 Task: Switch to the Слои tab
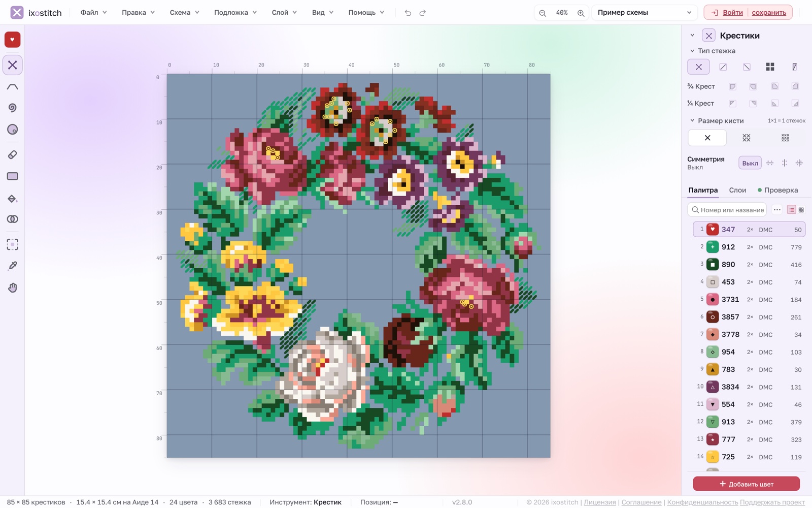tap(737, 190)
